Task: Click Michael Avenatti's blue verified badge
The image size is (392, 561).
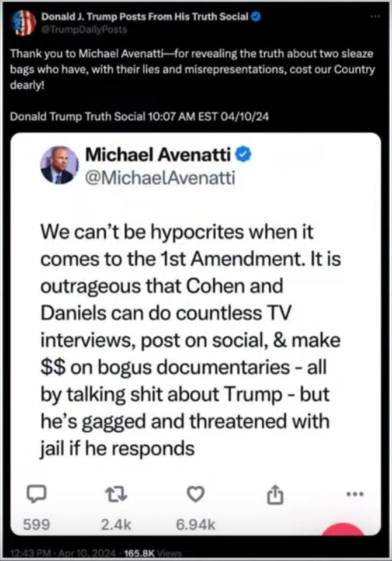Action: point(243,154)
